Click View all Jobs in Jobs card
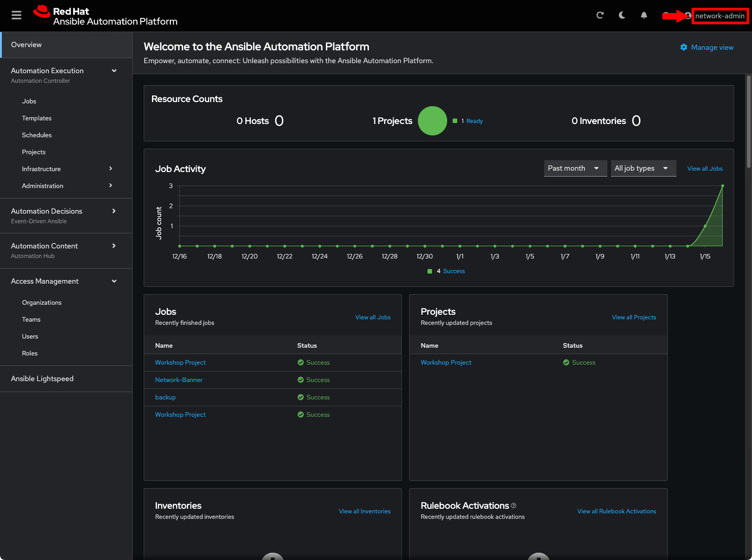The width and height of the screenshot is (752, 560). click(x=373, y=317)
